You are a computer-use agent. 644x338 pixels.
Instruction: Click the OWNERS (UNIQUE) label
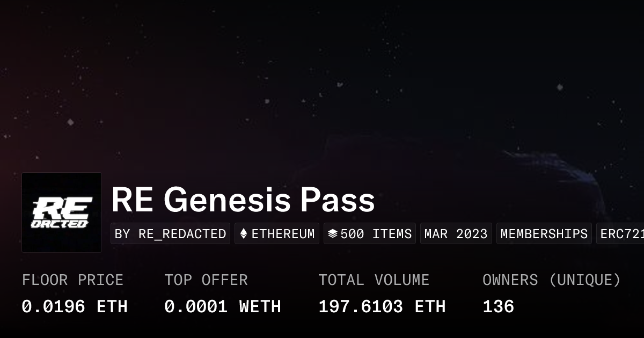[551, 280]
